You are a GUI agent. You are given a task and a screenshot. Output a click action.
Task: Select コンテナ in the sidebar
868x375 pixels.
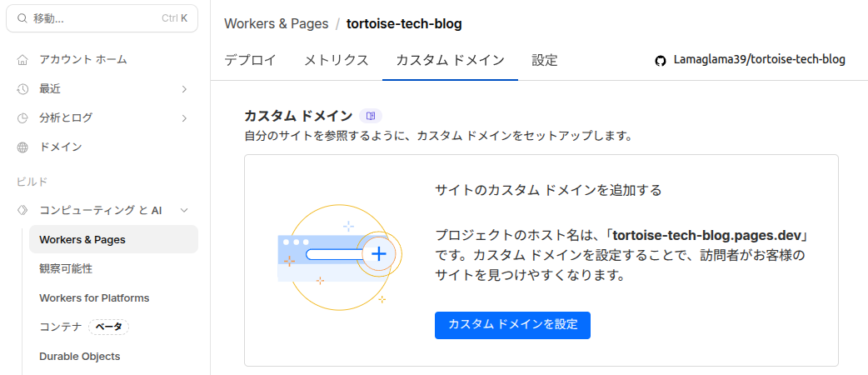60,327
